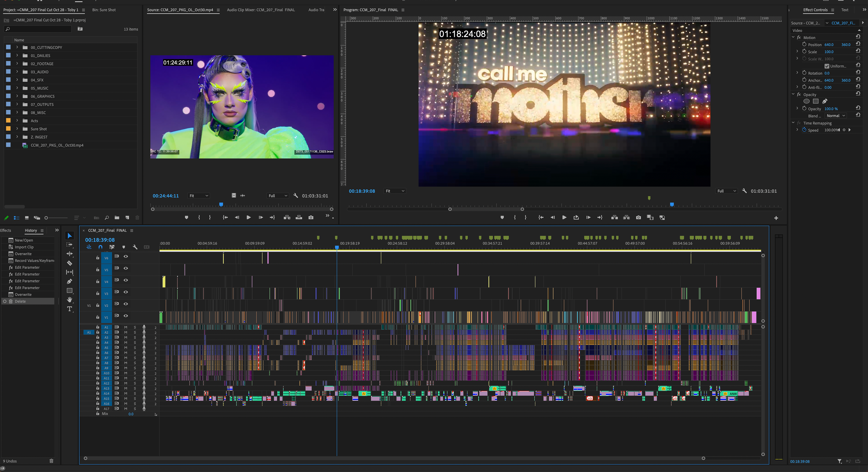The width and height of the screenshot is (868, 472).
Task: Select the Rectangle tool
Action: point(69,290)
